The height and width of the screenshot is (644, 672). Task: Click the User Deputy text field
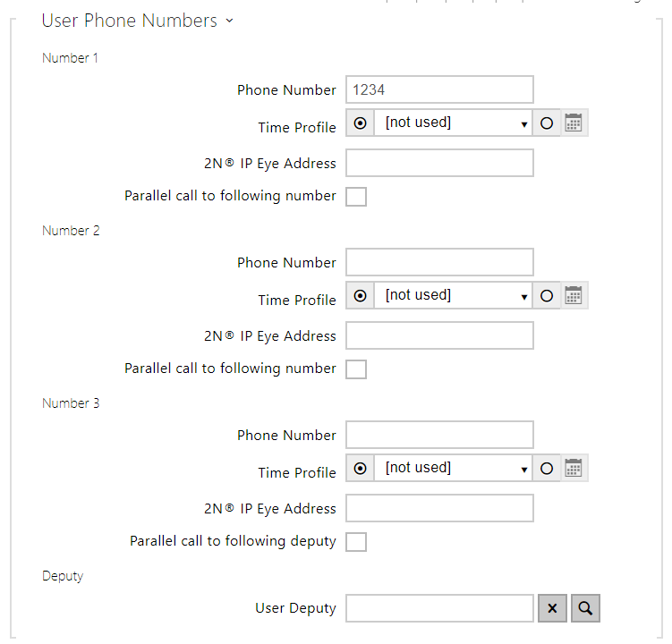[x=439, y=608]
